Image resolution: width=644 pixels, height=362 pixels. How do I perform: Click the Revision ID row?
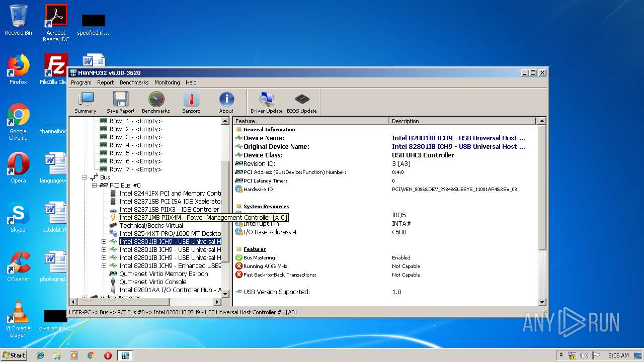coord(385,164)
